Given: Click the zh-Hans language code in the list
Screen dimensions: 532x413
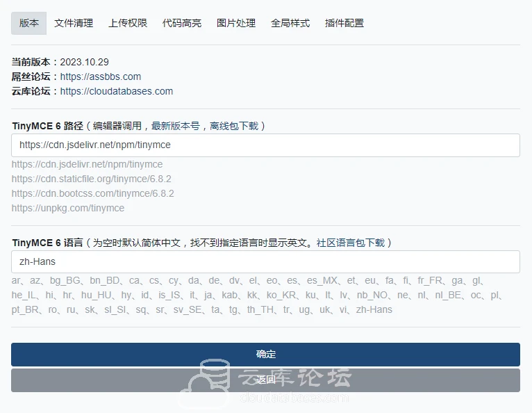Looking at the screenshot, I should (x=374, y=310).
